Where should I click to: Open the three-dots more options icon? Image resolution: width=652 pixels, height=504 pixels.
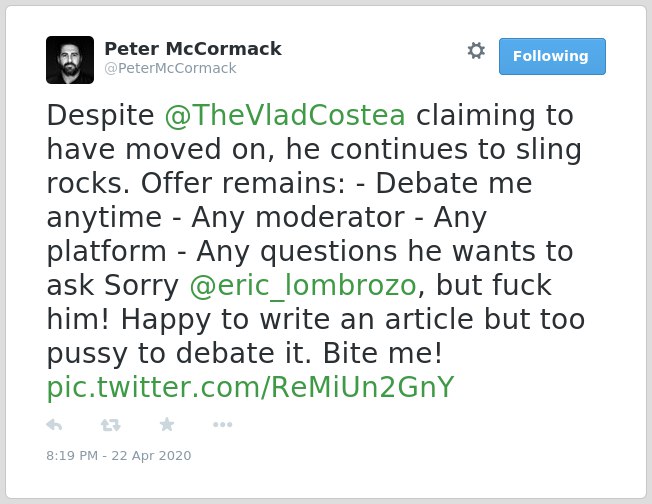pos(222,425)
